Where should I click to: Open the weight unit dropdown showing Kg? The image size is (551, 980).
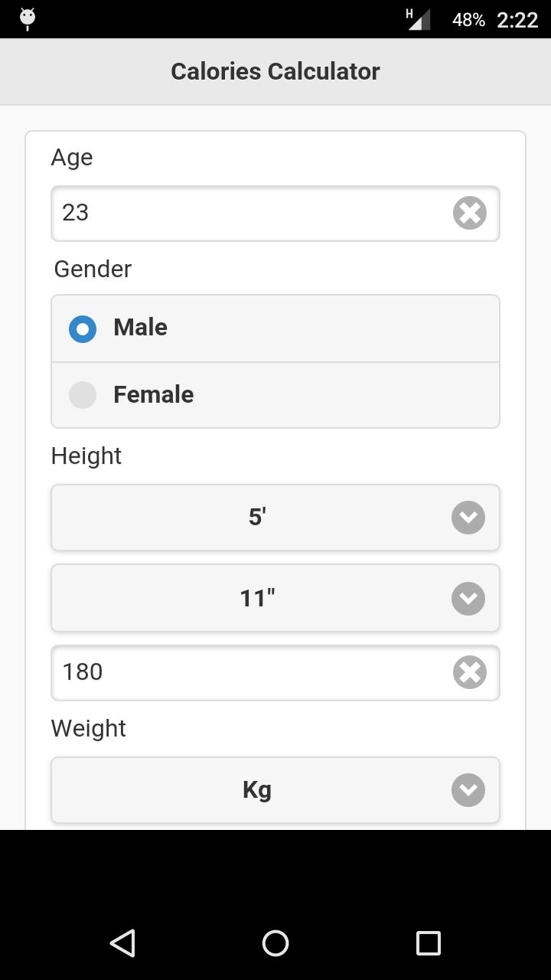[x=275, y=790]
